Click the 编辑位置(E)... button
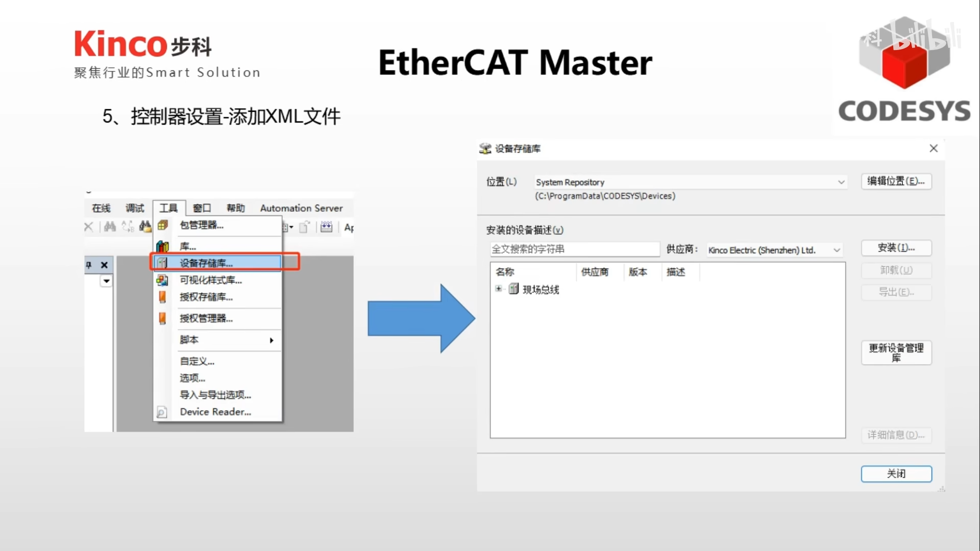980x551 pixels. pyautogui.click(x=896, y=181)
